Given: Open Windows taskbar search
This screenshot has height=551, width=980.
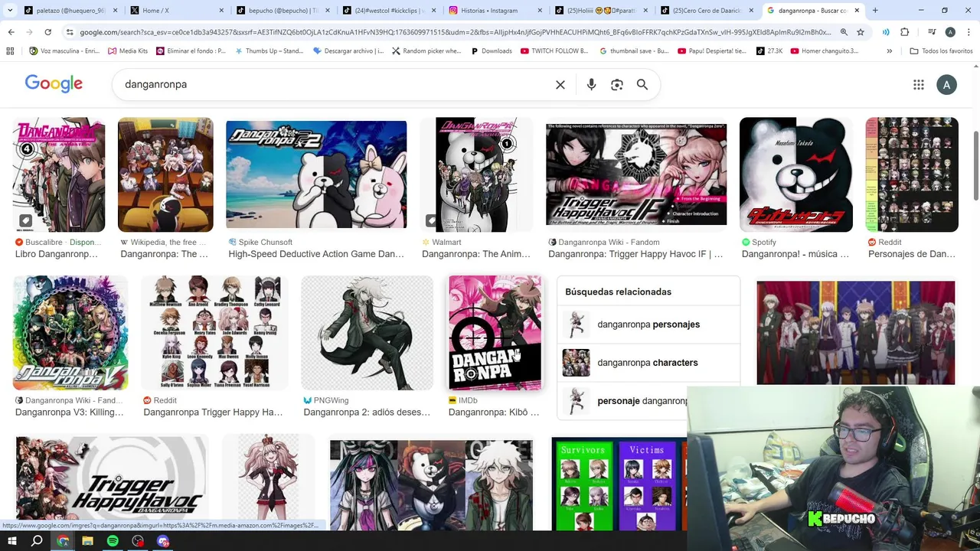Looking at the screenshot, I should pos(37,541).
